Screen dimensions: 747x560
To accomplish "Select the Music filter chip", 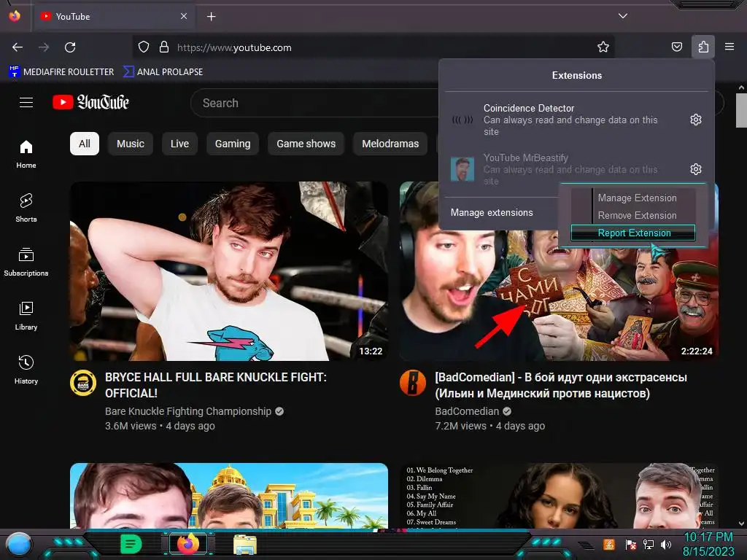I will point(131,144).
